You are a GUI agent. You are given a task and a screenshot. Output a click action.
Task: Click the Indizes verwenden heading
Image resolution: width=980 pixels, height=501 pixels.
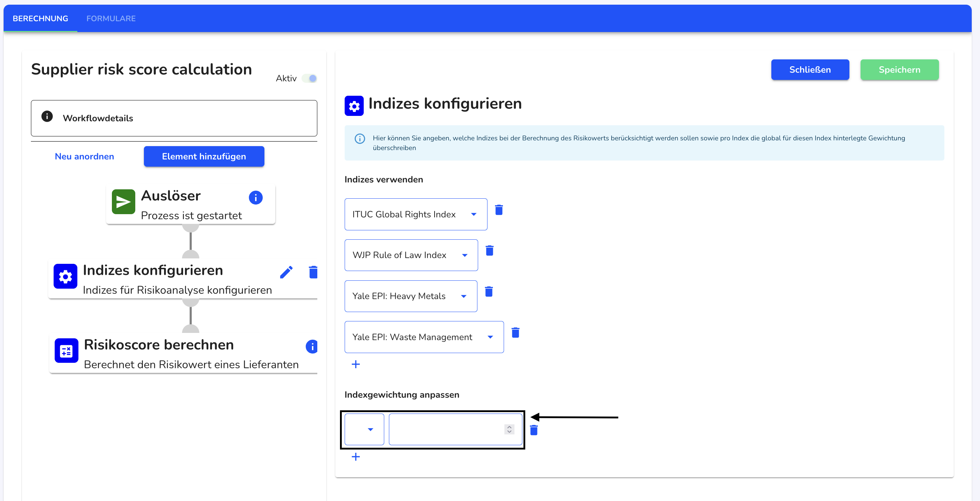pos(384,180)
